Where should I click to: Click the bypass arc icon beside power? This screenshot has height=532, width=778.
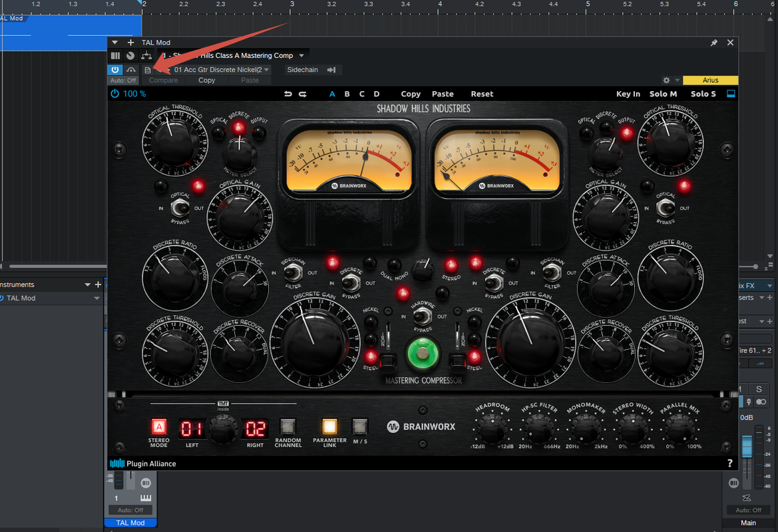coord(131,70)
